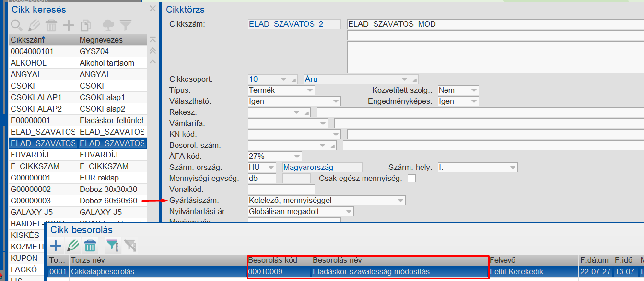The width and height of the screenshot is (644, 281).
Task: Toggle Csak egész mennyiség checkbox
Action: [x=411, y=179]
